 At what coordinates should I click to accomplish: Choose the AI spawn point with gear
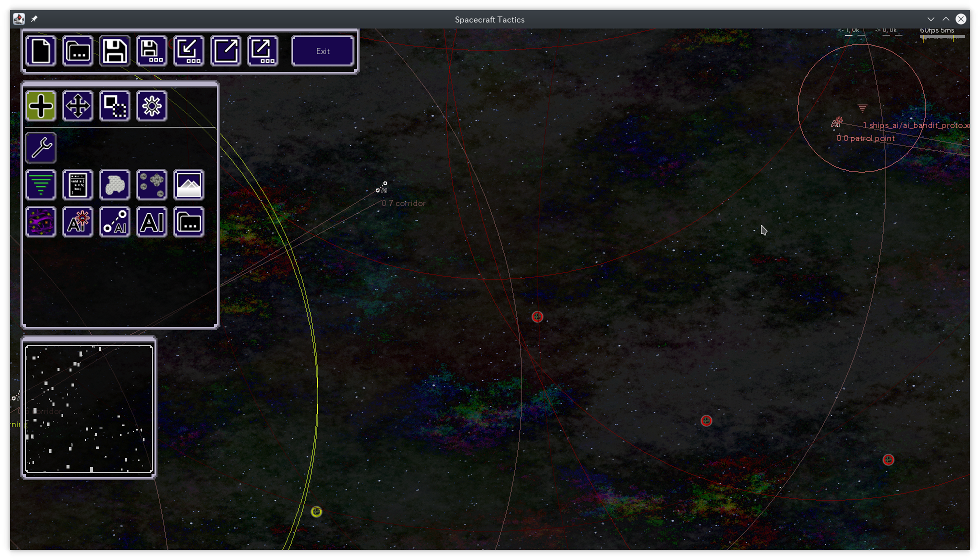tap(78, 222)
